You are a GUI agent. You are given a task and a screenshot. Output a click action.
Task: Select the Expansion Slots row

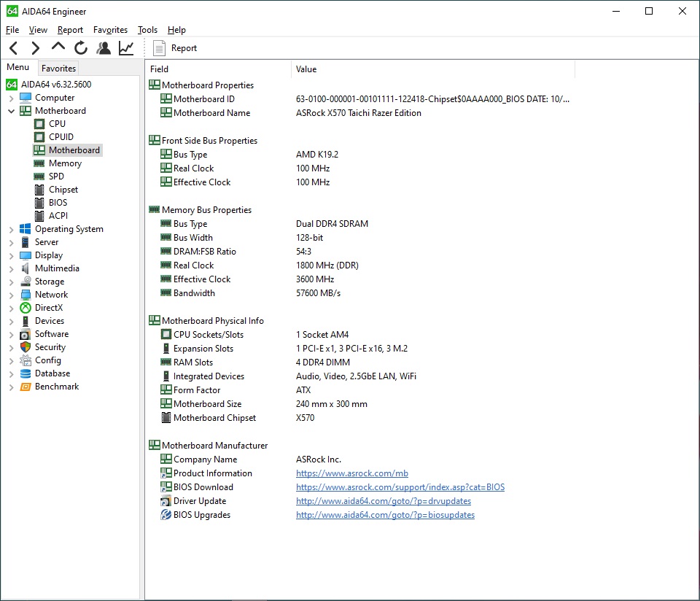[x=361, y=349]
